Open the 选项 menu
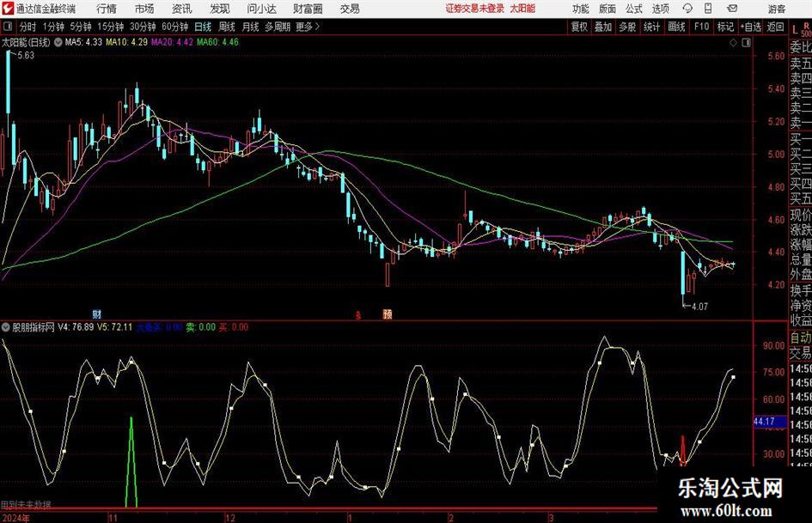 coord(660,9)
